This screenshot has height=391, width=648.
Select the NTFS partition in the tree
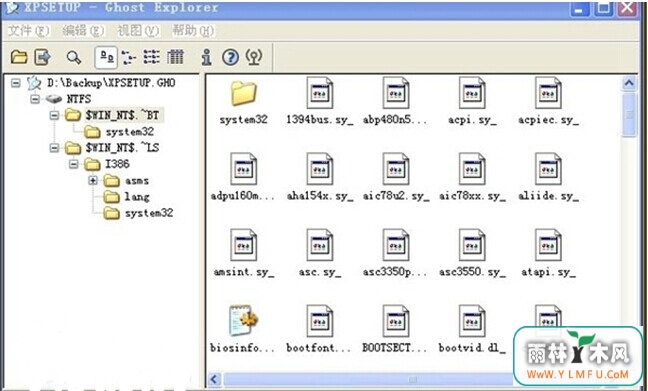pyautogui.click(x=79, y=99)
